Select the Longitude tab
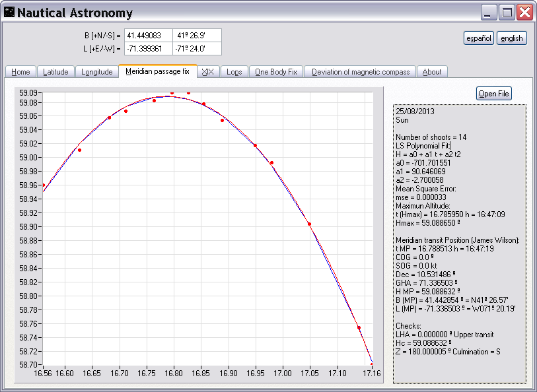The height and width of the screenshot is (392, 537). (96, 72)
